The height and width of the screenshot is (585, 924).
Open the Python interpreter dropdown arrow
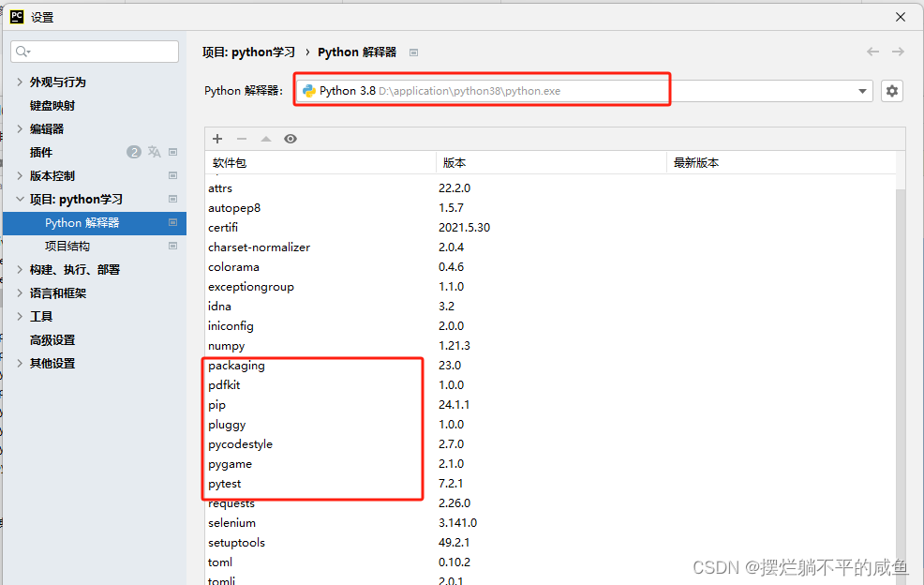coord(862,91)
